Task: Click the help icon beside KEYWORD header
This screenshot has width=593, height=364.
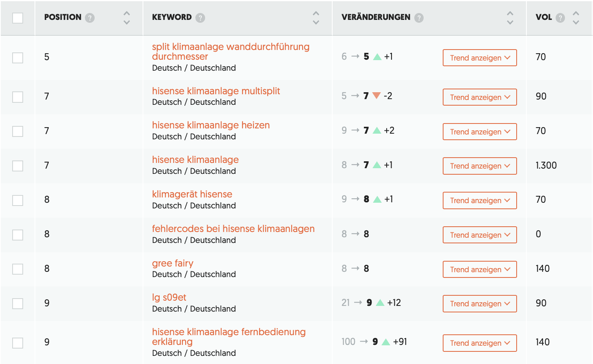Action: pyautogui.click(x=200, y=17)
